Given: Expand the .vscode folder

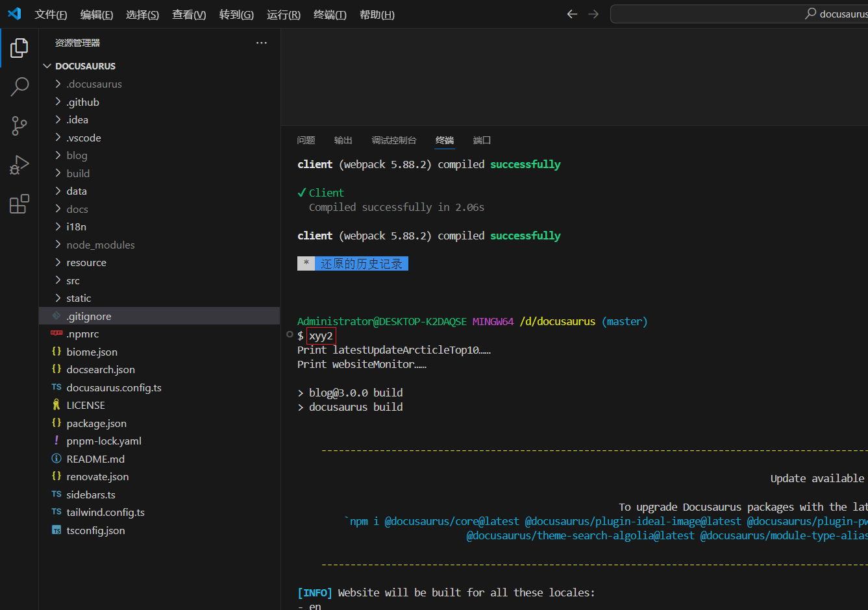Looking at the screenshot, I should pos(159,138).
